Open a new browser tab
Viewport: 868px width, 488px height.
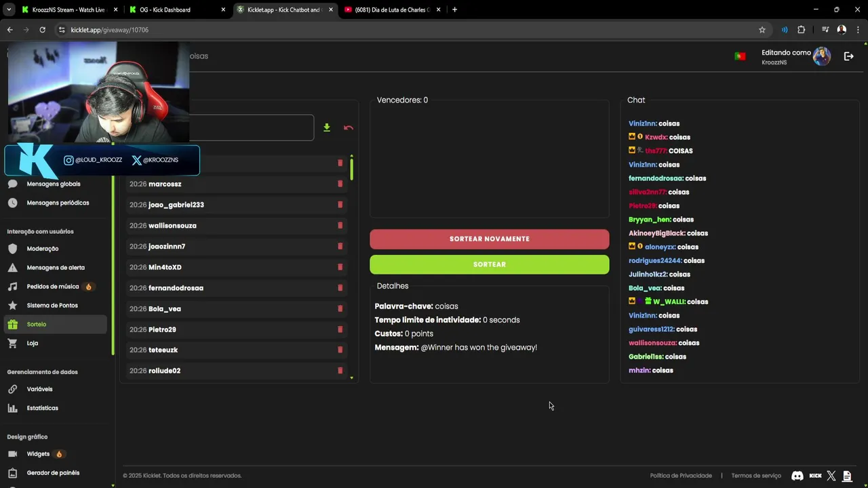[454, 9]
